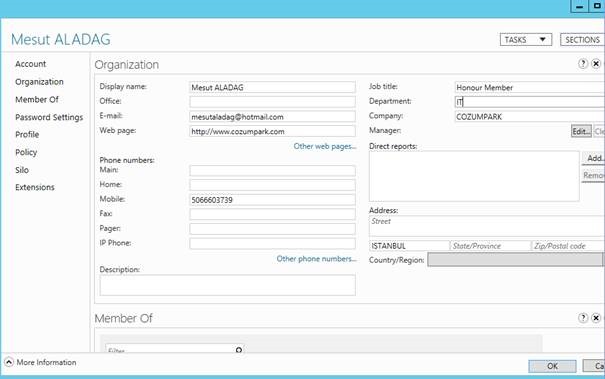Open Extensions section in sidebar
The height and width of the screenshot is (379, 605).
click(35, 188)
